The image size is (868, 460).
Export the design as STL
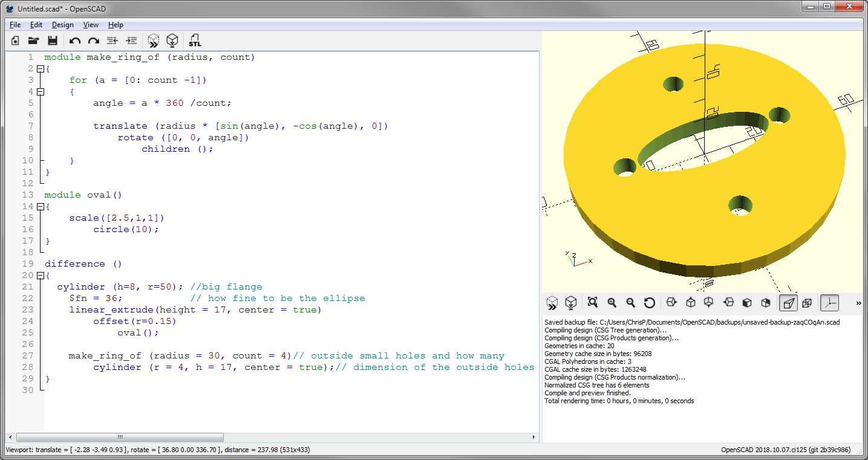tap(195, 40)
